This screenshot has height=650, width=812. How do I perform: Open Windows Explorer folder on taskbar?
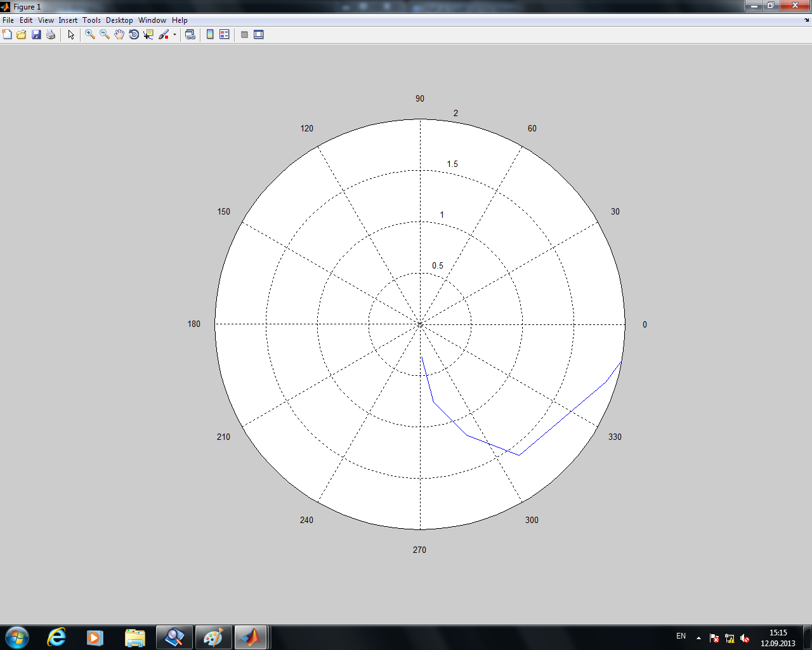[134, 637]
